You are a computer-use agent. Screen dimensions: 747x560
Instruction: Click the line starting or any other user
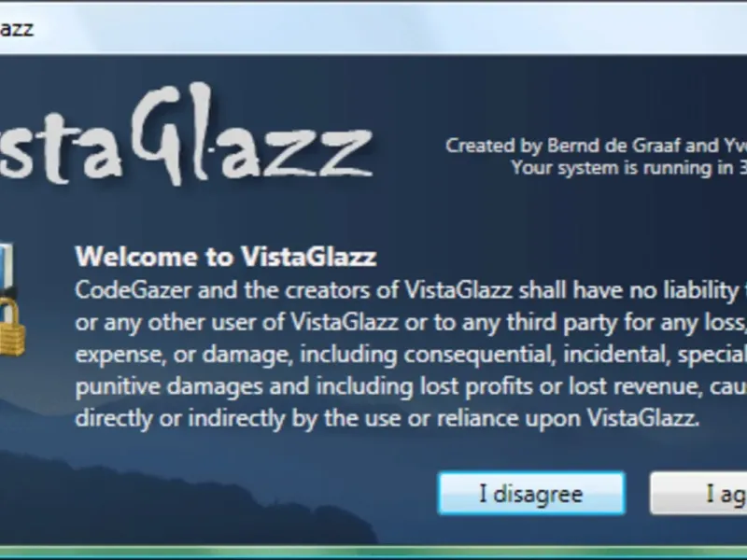pyautogui.click(x=411, y=322)
